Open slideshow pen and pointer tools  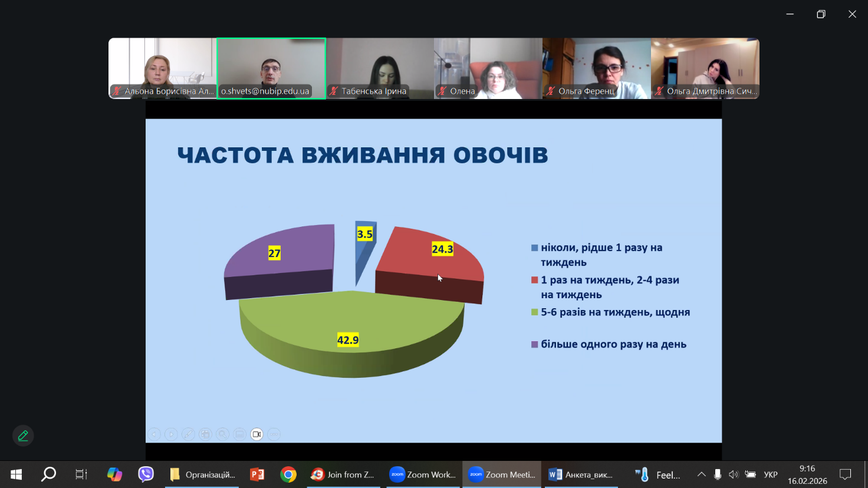coord(188,434)
